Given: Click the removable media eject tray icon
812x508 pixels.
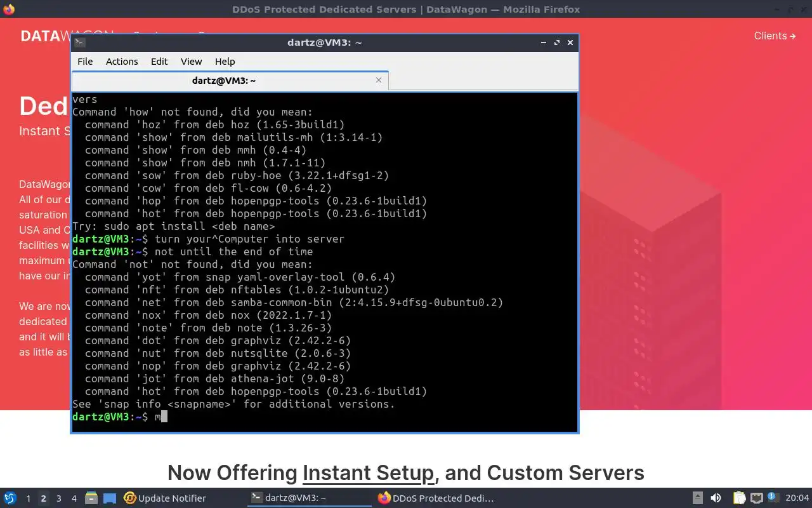Looking at the screenshot, I should point(697,498).
